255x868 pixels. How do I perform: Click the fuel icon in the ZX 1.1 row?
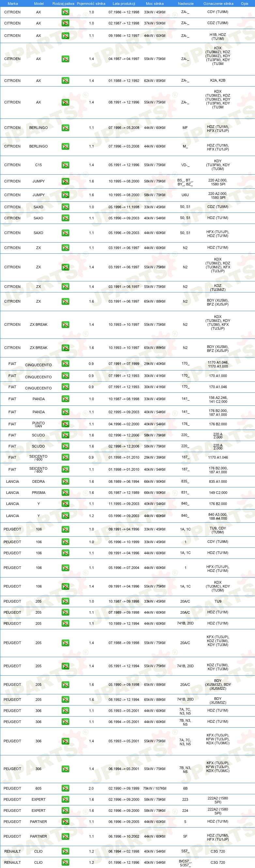(65, 248)
